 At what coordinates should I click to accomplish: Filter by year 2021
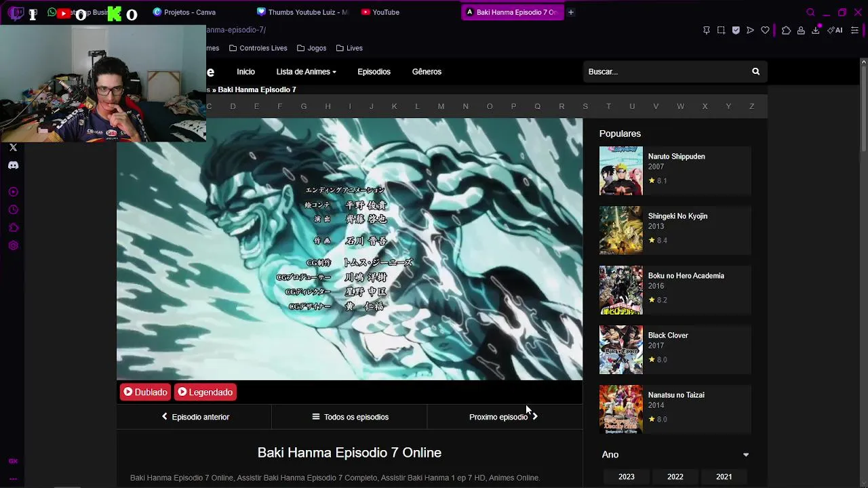click(724, 477)
